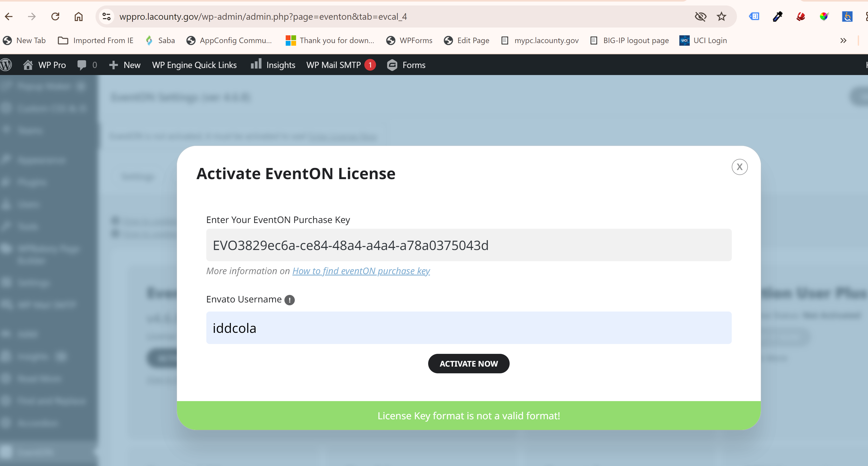View site information icon in address bar

[106, 17]
